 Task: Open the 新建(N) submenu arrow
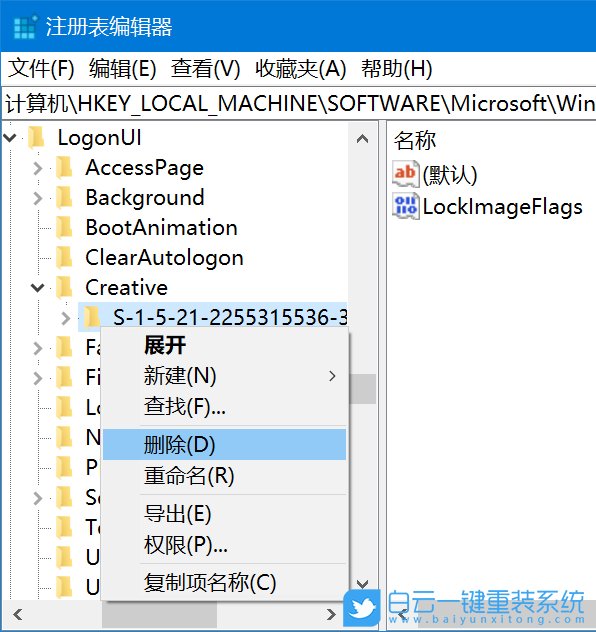coord(332,376)
